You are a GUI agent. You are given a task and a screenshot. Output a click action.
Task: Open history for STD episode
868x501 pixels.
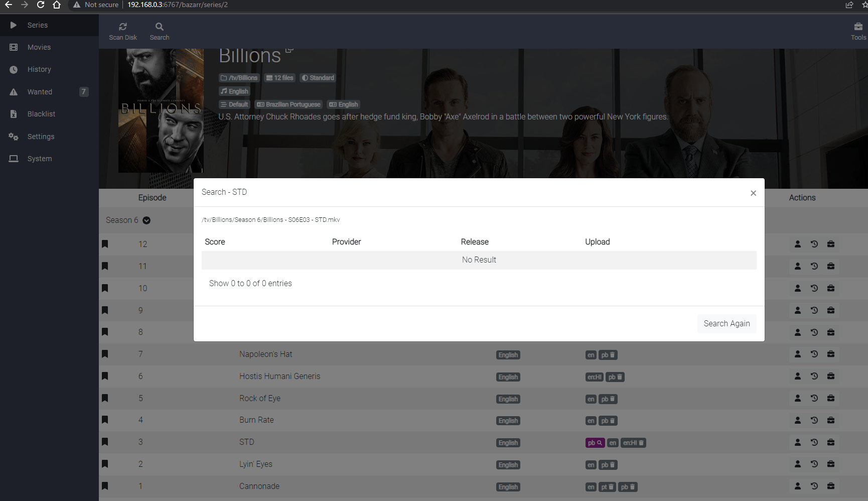pos(814,442)
